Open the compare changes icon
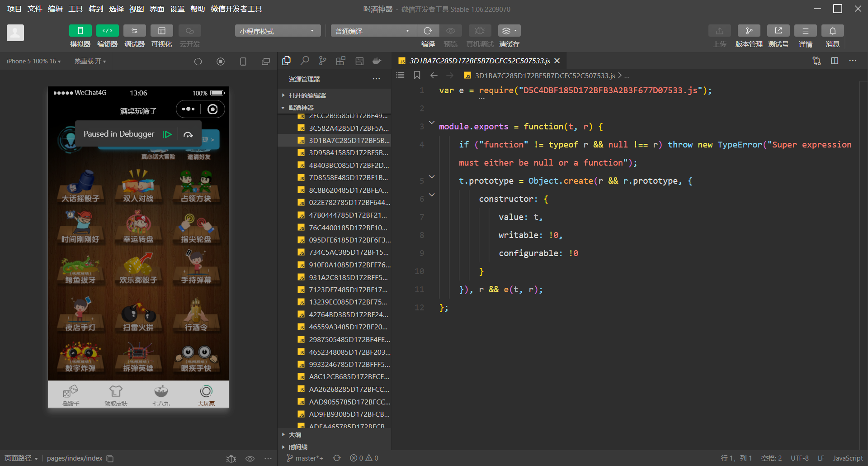 coord(816,61)
